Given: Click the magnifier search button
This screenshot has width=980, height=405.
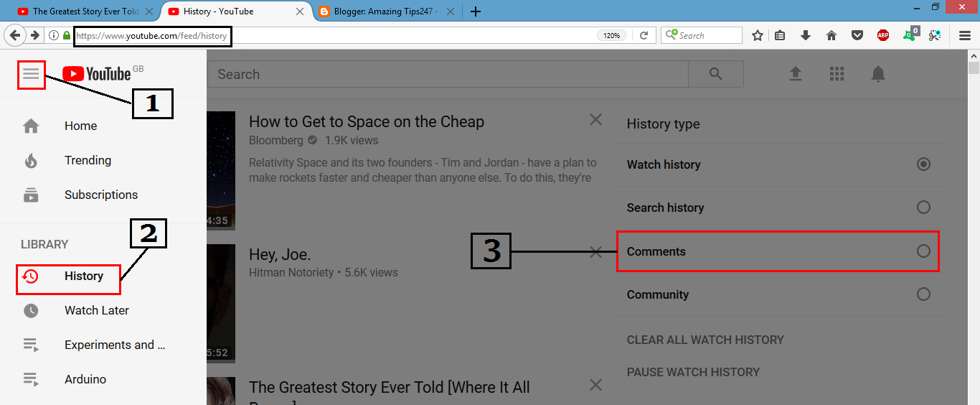Looking at the screenshot, I should point(715,74).
